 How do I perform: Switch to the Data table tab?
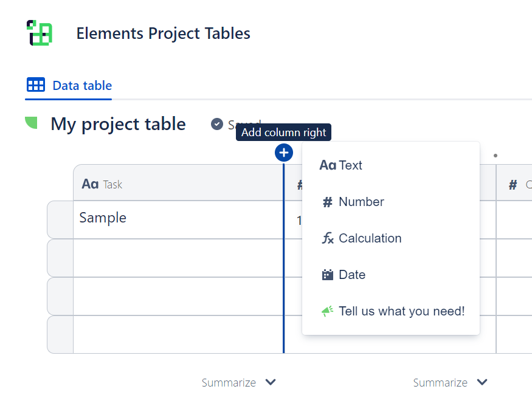point(69,85)
